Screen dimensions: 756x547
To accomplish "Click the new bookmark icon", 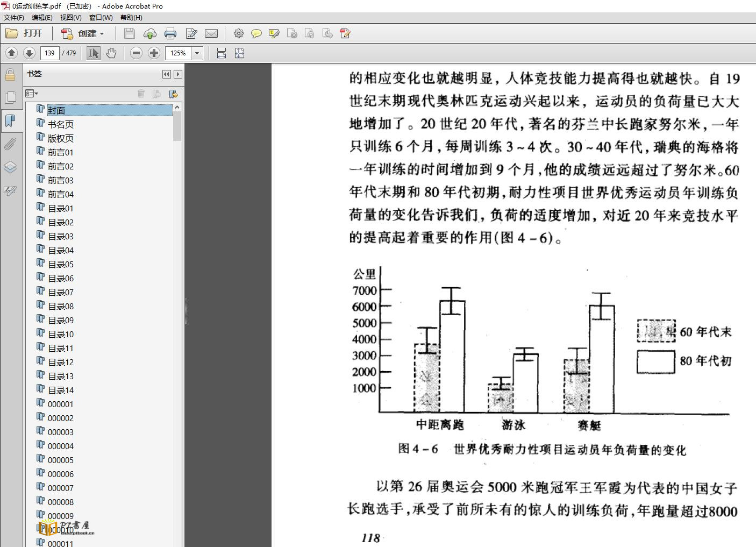I will pyautogui.click(x=156, y=94).
